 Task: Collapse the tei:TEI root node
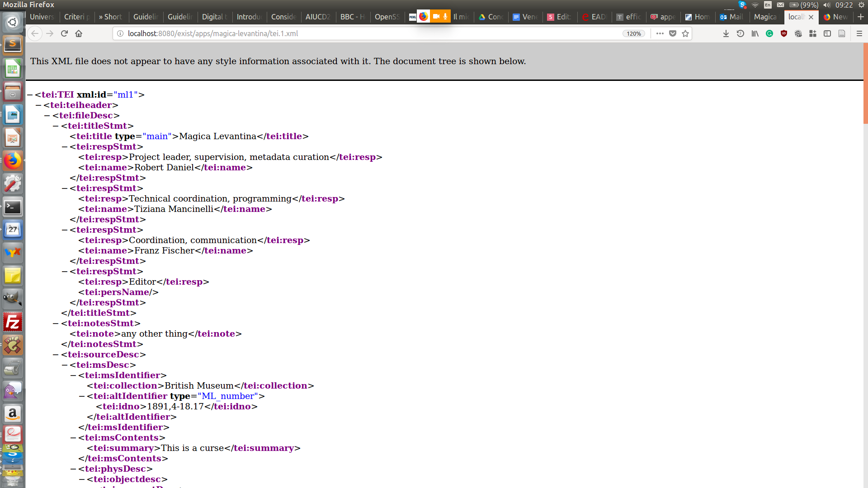click(x=30, y=95)
